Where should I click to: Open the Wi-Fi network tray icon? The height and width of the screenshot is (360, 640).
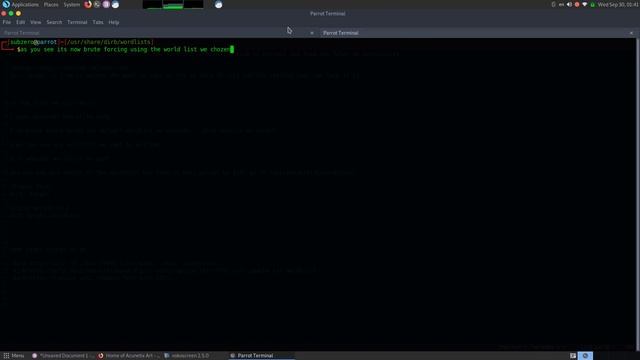[x=584, y=4]
